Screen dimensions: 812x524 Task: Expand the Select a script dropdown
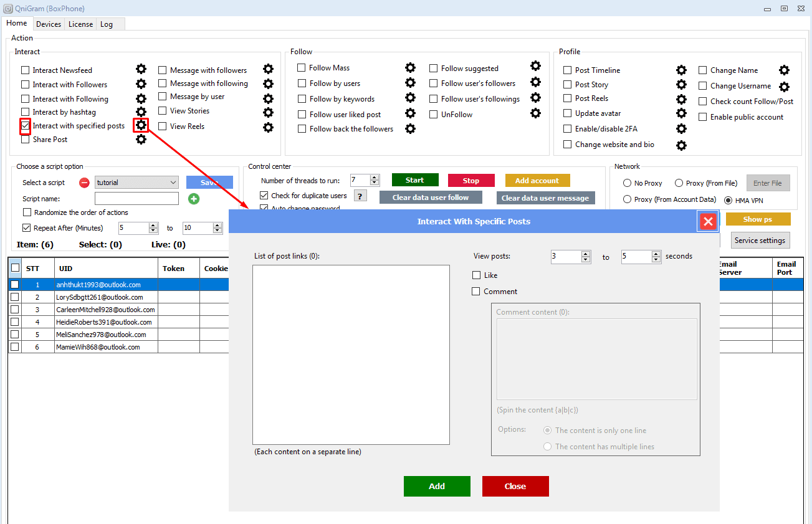click(173, 183)
